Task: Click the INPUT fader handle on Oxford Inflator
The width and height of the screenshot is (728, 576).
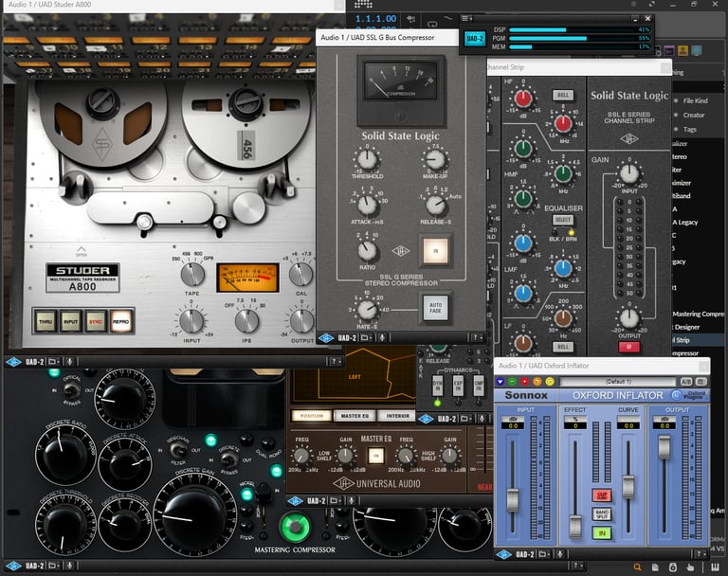Action: pyautogui.click(x=513, y=500)
